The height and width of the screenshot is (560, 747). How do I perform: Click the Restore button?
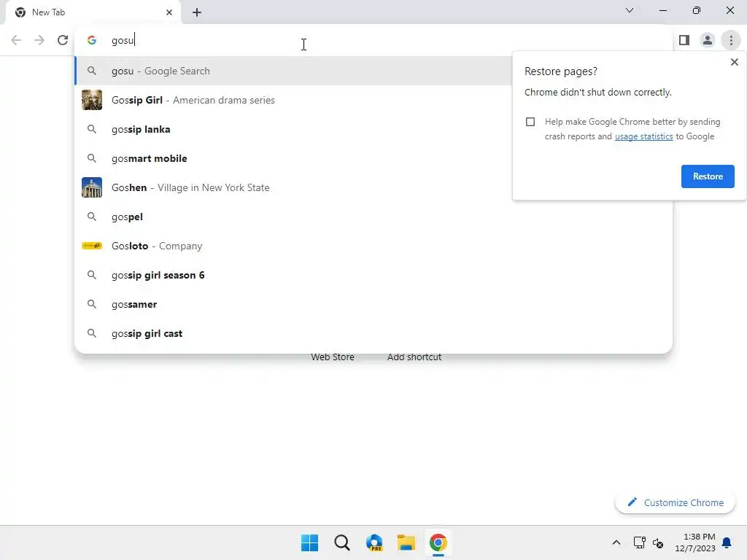(x=708, y=176)
